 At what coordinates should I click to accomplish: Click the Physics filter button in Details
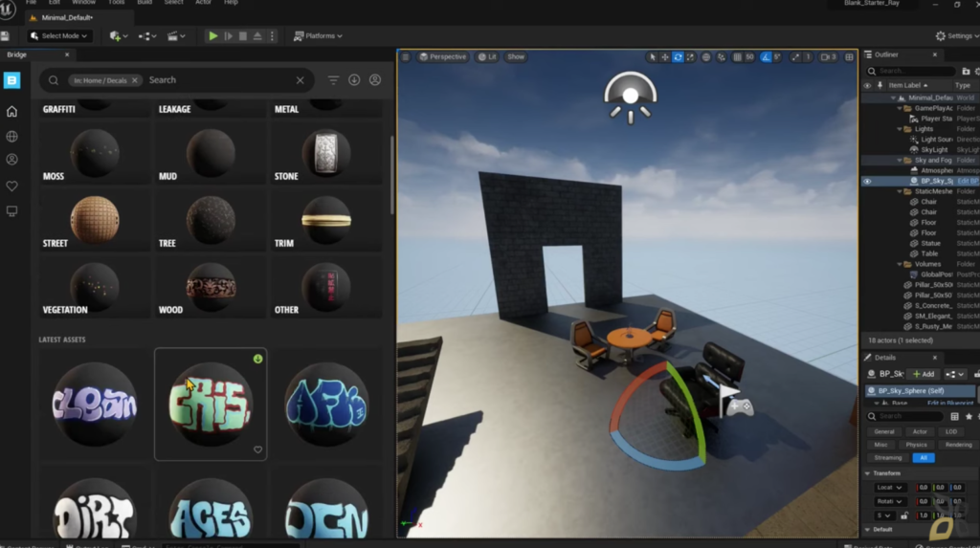point(916,445)
